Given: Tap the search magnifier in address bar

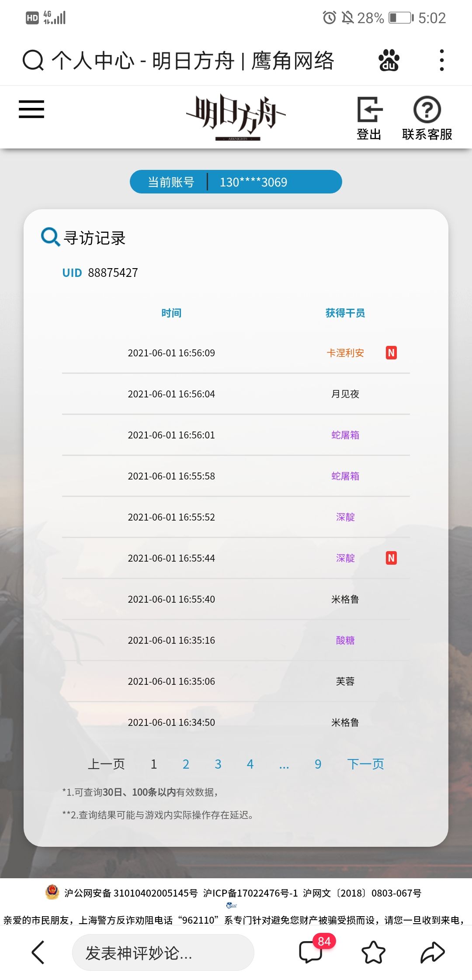Looking at the screenshot, I should click(x=33, y=60).
